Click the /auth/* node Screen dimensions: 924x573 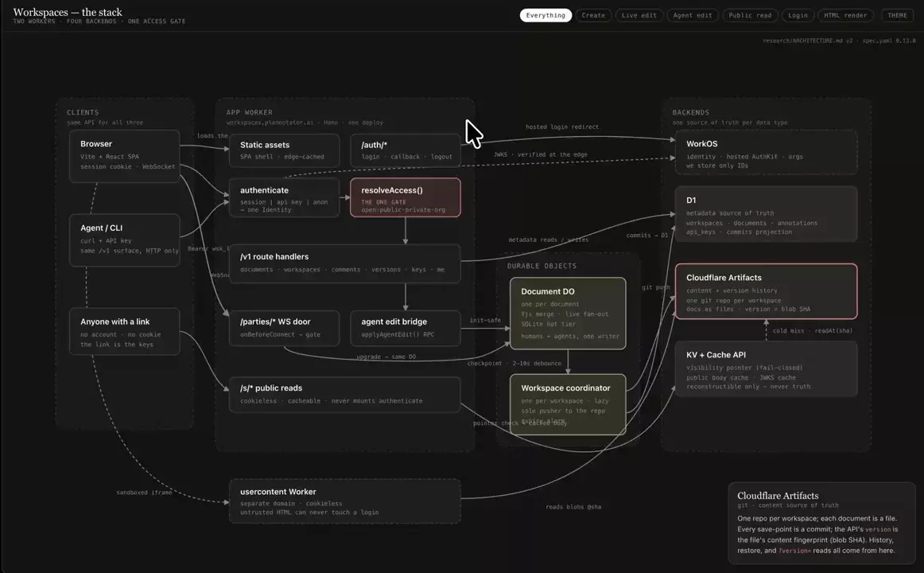(406, 150)
